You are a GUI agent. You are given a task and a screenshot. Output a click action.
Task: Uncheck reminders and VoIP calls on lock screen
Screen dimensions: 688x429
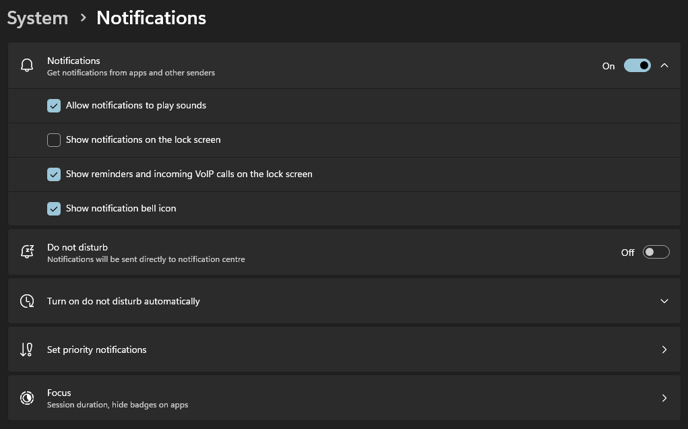[54, 174]
